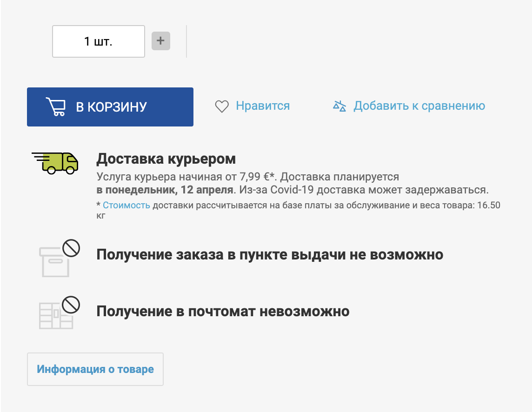532x412 pixels.
Task: Click the Нравится link
Action: (263, 106)
